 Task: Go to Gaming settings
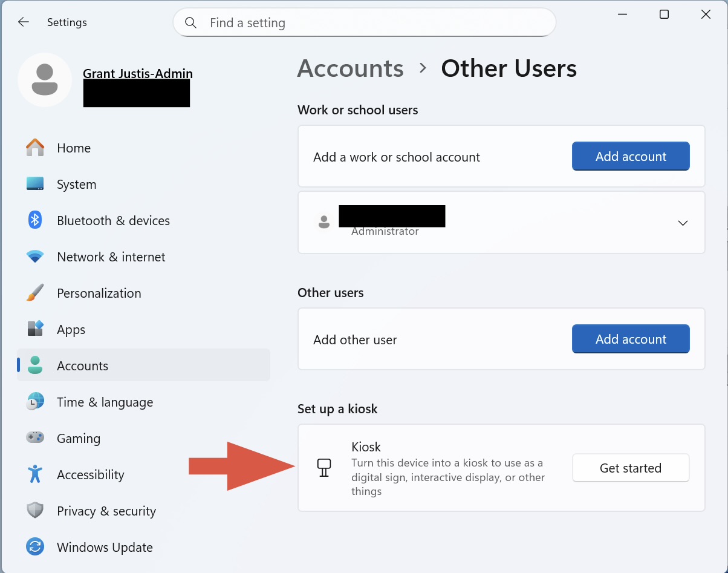click(143, 438)
